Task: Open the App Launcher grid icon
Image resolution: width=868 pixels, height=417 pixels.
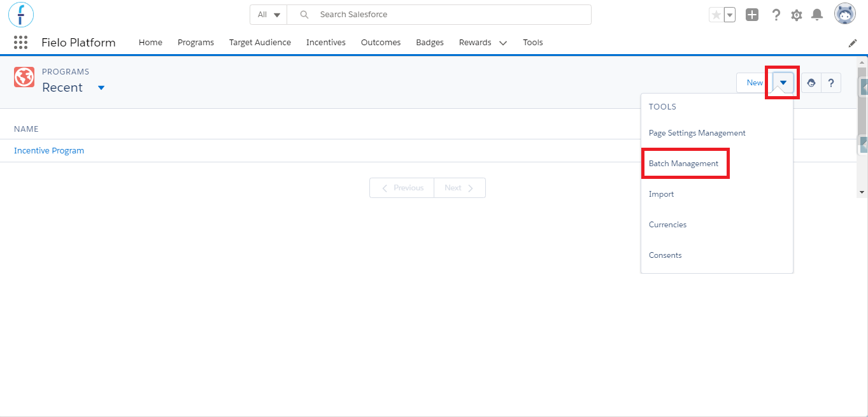Action: pos(20,43)
